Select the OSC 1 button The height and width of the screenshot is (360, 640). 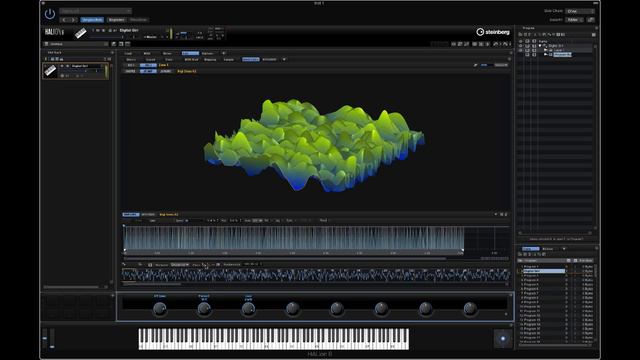(x=131, y=65)
